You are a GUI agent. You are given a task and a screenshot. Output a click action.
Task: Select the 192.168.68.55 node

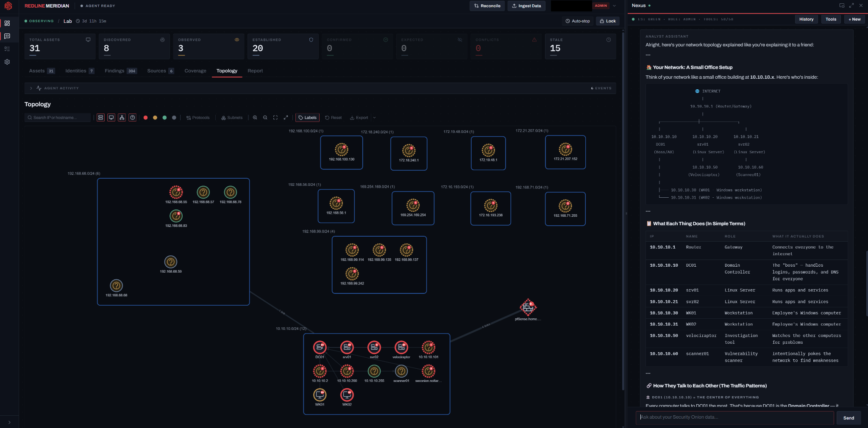point(176,192)
